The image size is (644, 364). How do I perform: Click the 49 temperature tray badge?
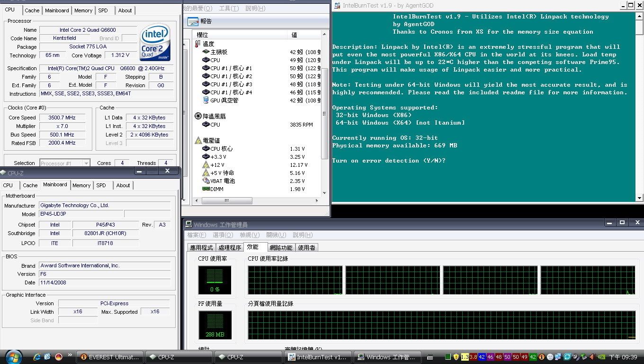pyautogui.click(x=524, y=357)
